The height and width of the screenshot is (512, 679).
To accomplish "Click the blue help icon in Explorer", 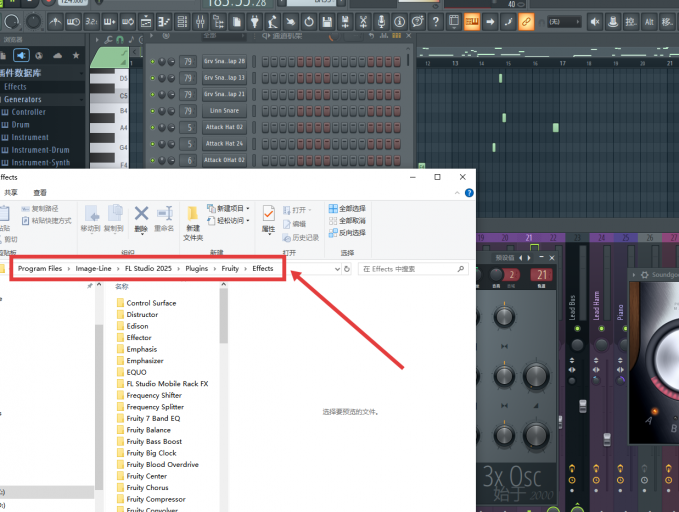I will tap(469, 193).
